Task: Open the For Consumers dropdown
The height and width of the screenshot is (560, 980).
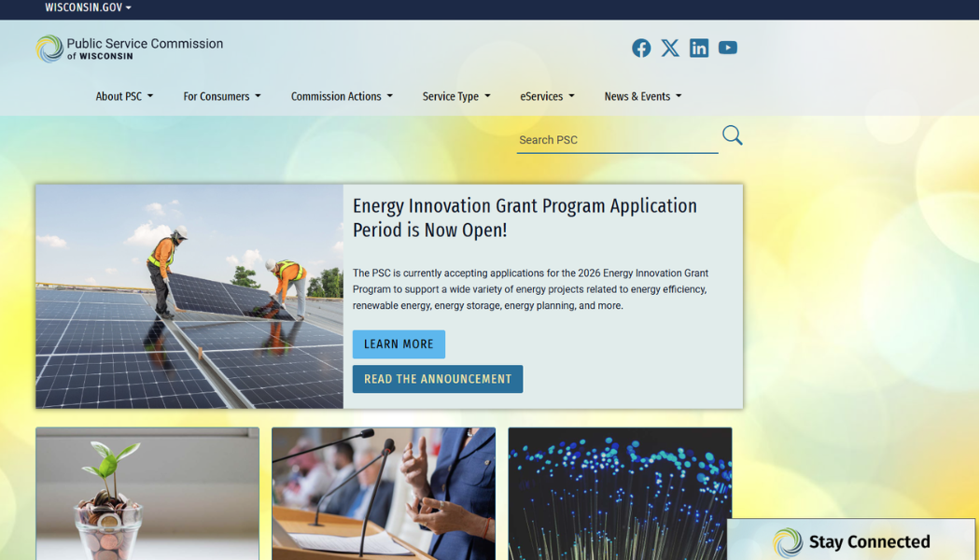Action: click(x=222, y=96)
